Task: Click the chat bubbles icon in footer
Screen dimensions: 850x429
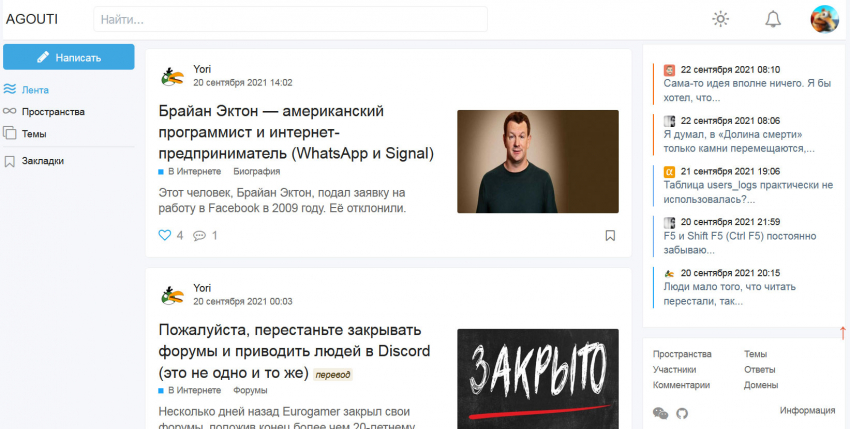Action: click(660, 414)
